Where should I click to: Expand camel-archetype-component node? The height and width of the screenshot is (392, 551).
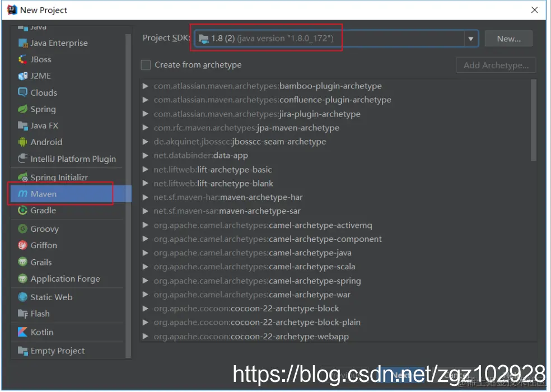click(145, 239)
